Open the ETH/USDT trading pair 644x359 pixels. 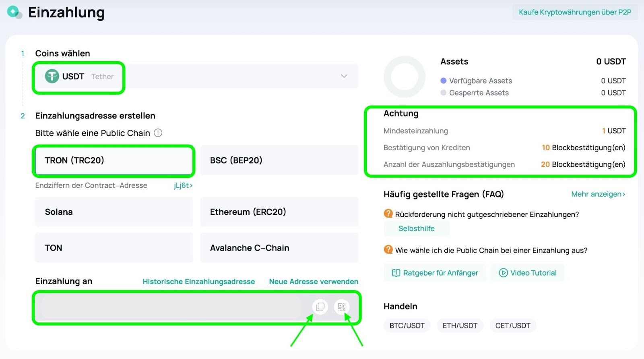460,326
